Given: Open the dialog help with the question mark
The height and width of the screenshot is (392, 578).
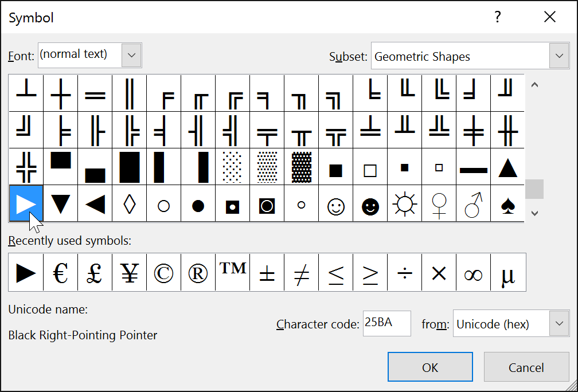Looking at the screenshot, I should tap(497, 17).
